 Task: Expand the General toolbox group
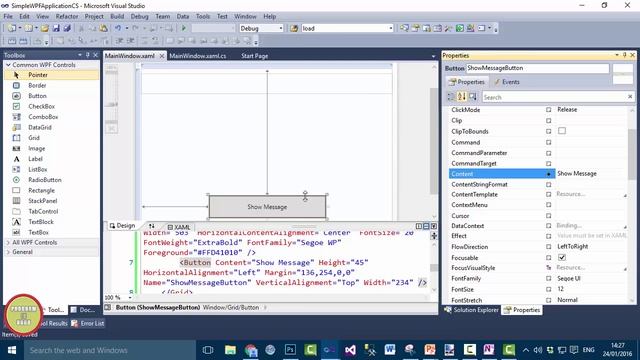pos(8,252)
